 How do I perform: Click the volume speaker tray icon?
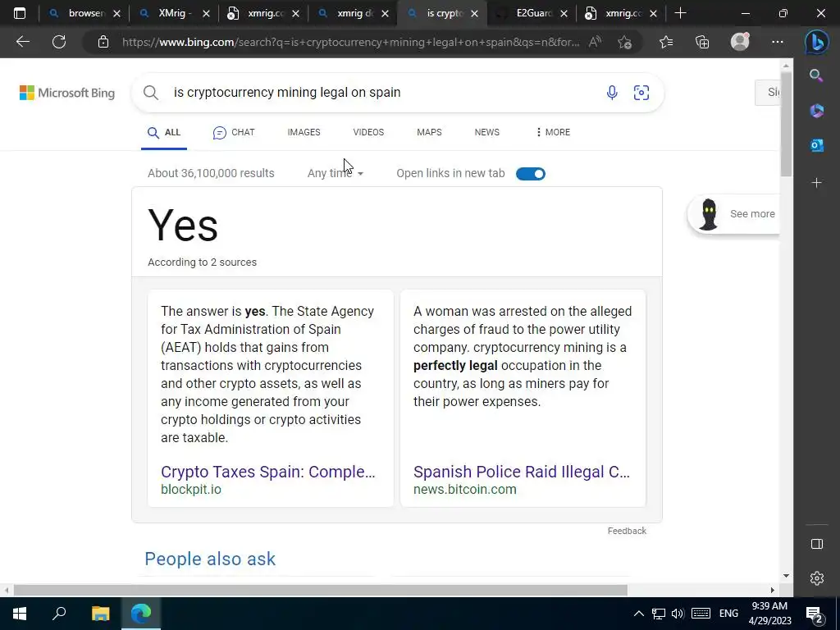click(678, 614)
